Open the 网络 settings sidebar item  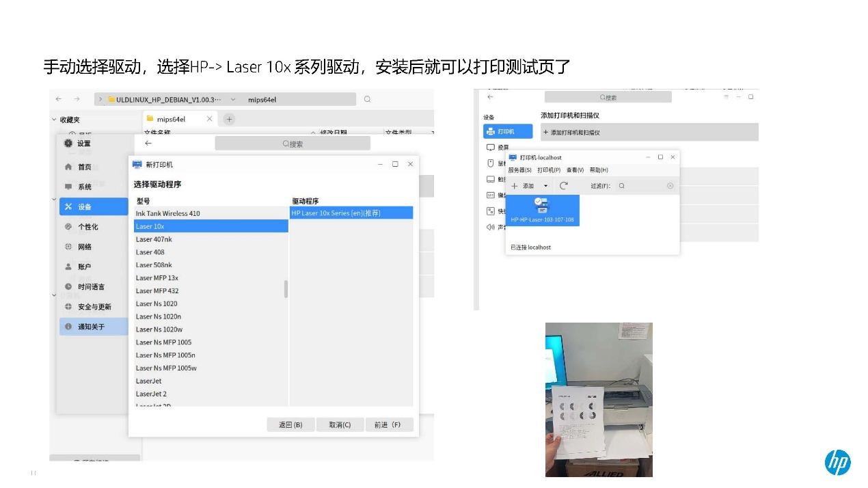[84, 247]
